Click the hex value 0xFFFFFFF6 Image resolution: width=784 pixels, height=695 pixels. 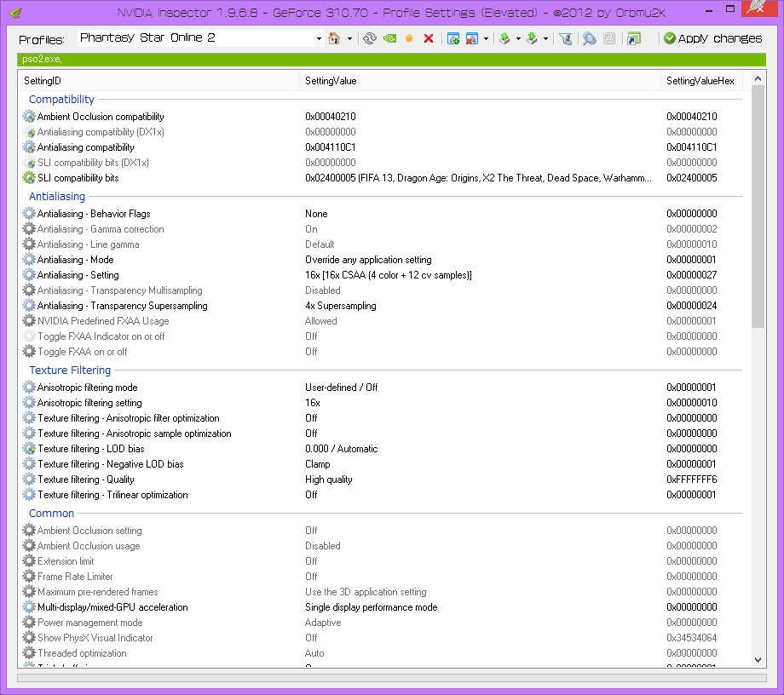691,480
